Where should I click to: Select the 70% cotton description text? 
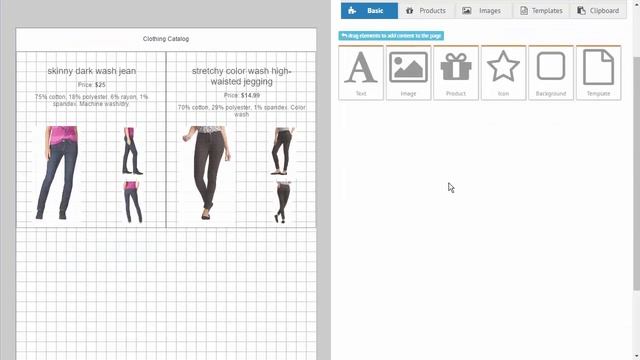pyautogui.click(x=242, y=111)
